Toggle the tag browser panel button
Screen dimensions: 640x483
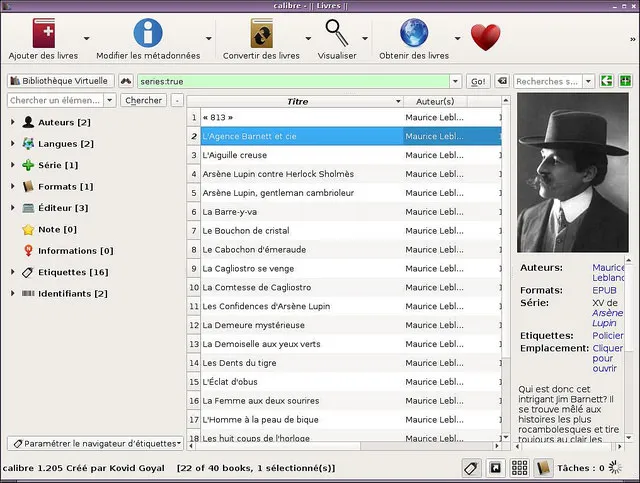click(471, 468)
